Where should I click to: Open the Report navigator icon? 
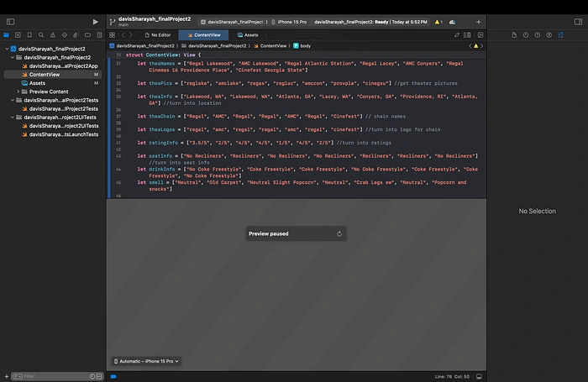99,35
